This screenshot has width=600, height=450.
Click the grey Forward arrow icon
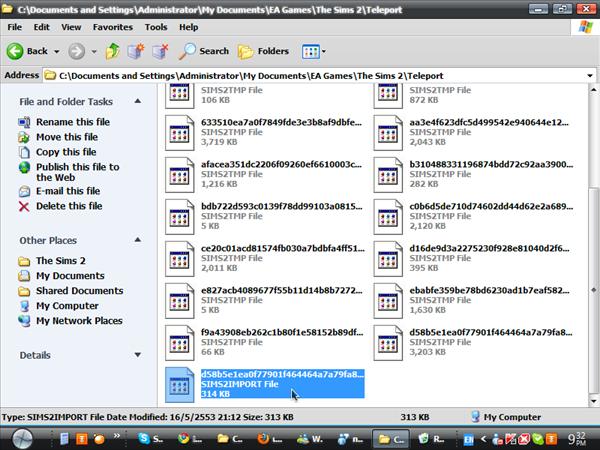click(77, 51)
